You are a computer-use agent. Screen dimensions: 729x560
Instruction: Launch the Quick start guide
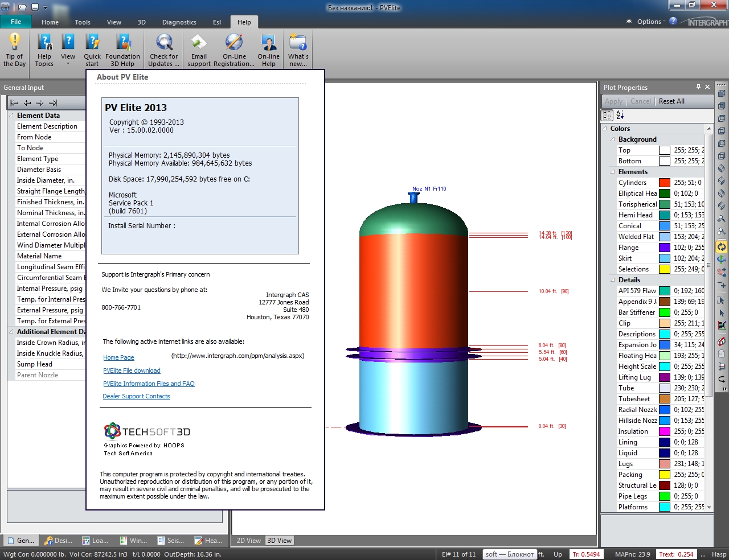pyautogui.click(x=92, y=50)
